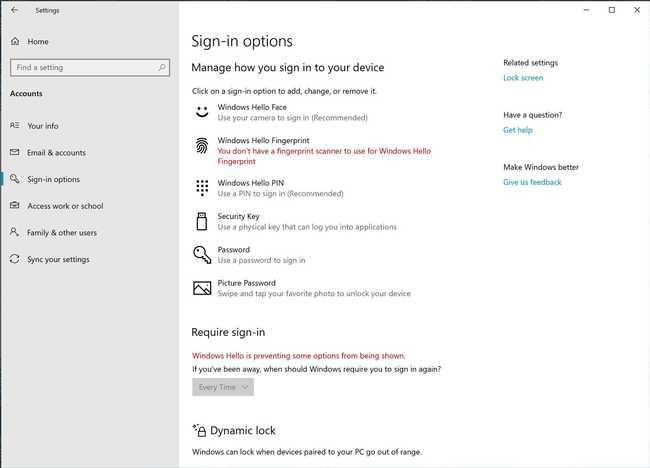Open the Home settings page
The image size is (650, 468).
(38, 41)
